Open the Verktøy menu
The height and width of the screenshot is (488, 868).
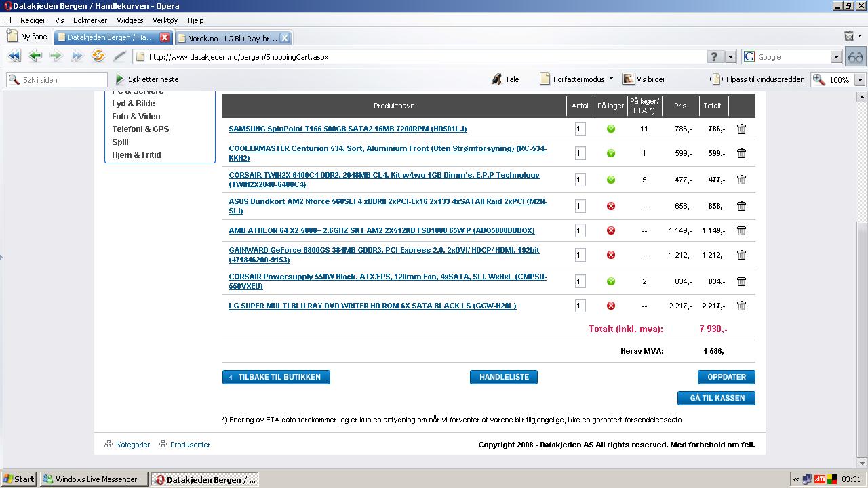click(x=165, y=20)
